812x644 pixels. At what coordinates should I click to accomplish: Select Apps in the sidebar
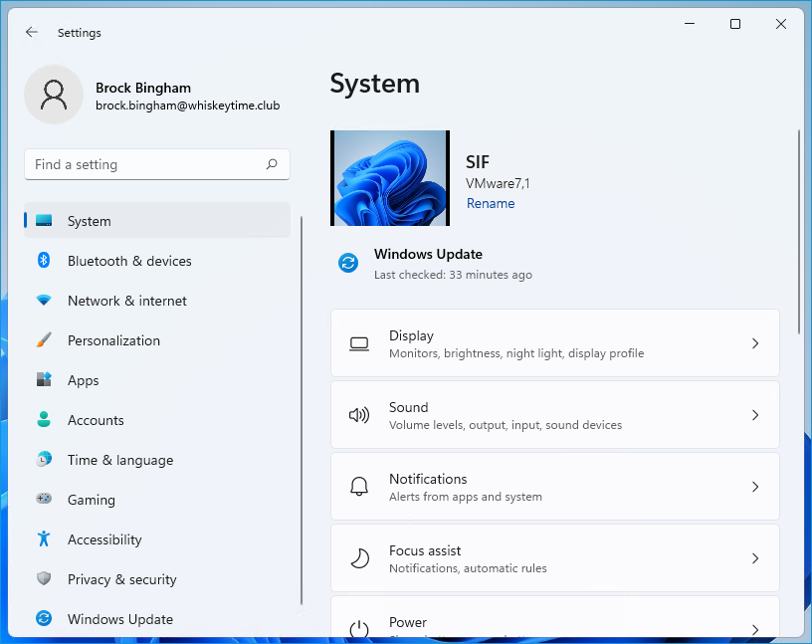[84, 380]
